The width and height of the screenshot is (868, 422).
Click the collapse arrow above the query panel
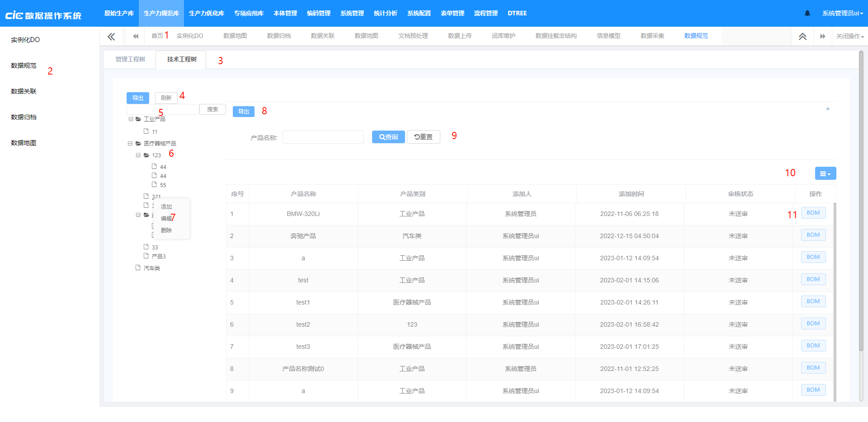pos(828,109)
